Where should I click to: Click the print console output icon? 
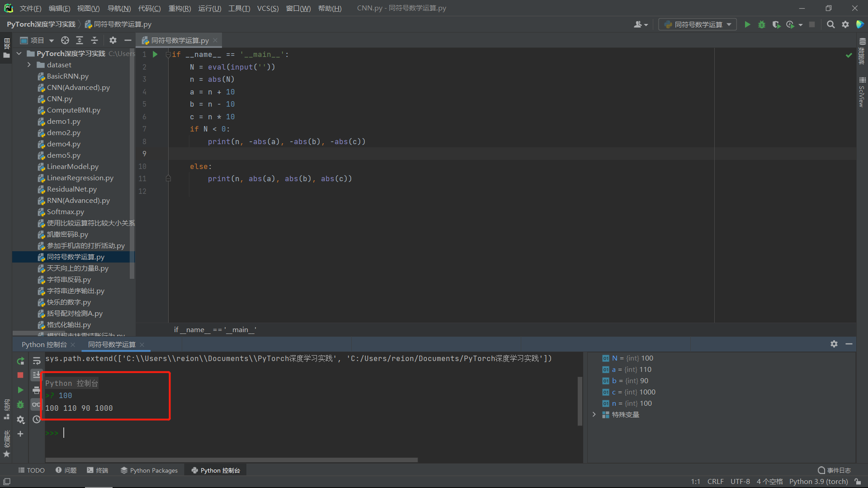tap(37, 390)
